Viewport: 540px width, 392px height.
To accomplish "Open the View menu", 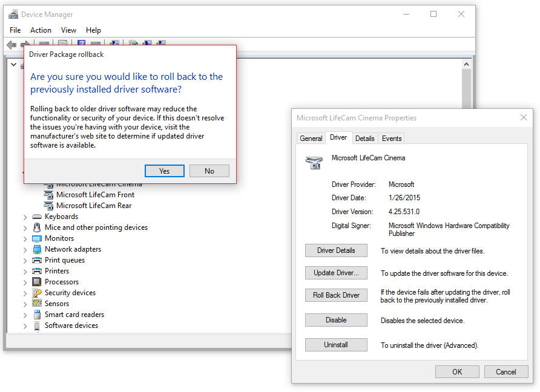I will 68,30.
